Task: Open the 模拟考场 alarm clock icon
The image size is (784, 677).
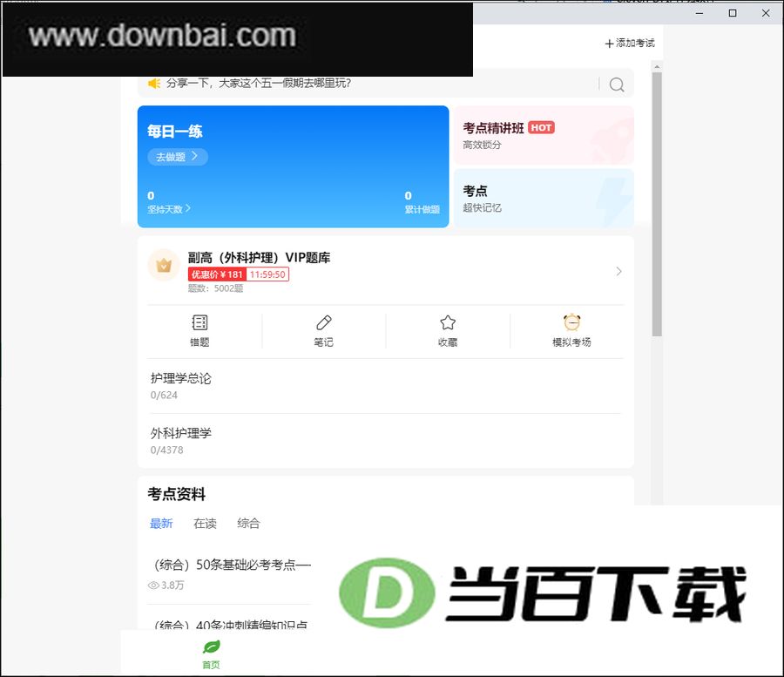Action: [x=571, y=322]
